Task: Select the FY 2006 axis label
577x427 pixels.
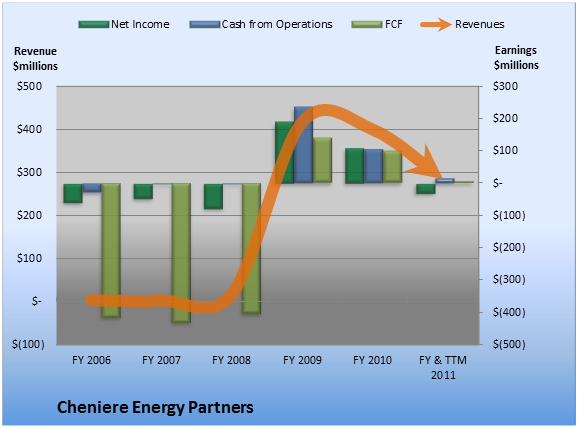Action: click(91, 360)
